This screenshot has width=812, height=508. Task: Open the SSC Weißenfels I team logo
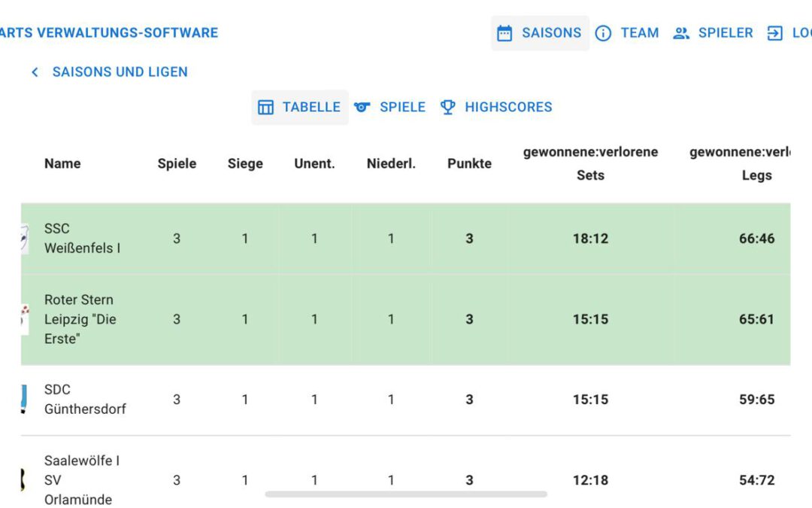(24, 239)
